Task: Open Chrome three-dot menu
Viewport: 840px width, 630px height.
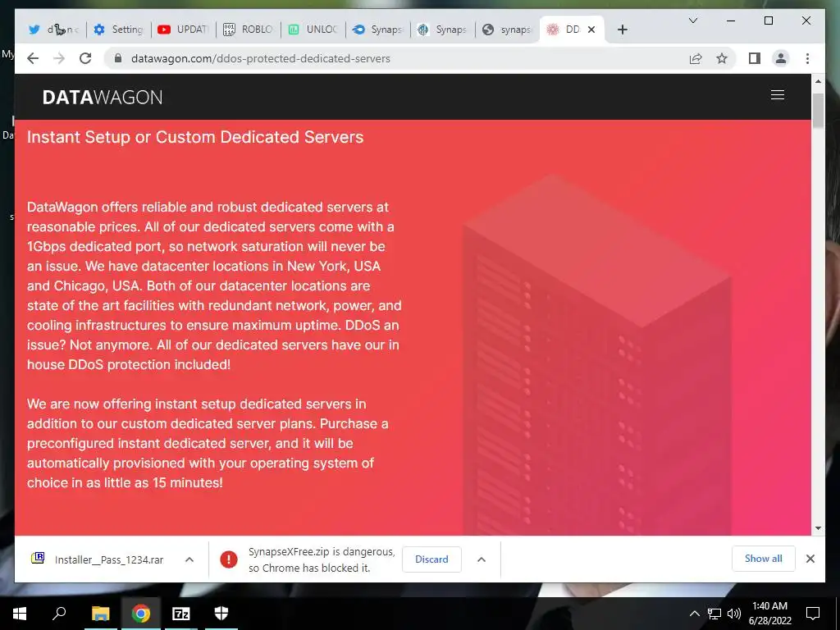Action: [807, 58]
